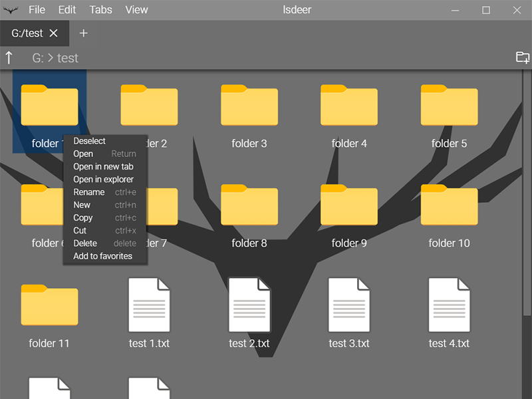Open the Edit menu
Image resolution: width=532 pixels, height=399 pixels.
coord(67,10)
